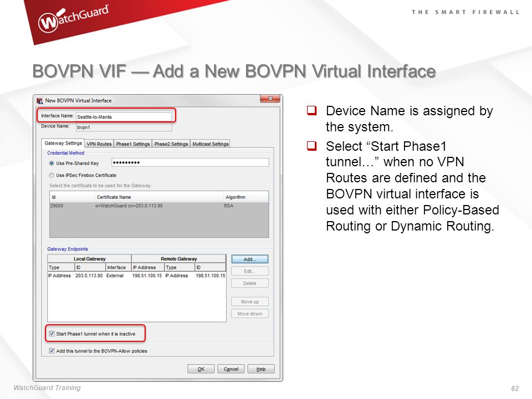532x399 pixels.
Task: Click the Remote Gateway column group header
Action: pos(179,259)
